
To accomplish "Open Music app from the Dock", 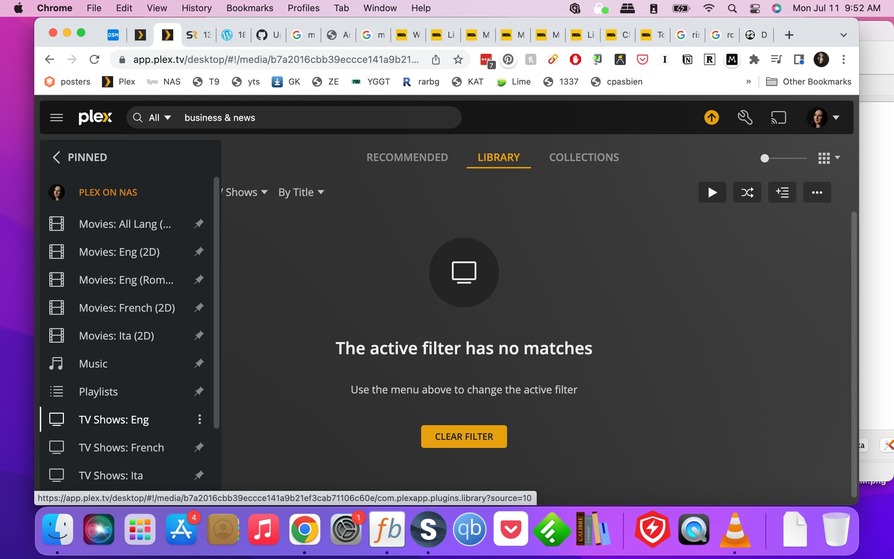I will coord(263,529).
